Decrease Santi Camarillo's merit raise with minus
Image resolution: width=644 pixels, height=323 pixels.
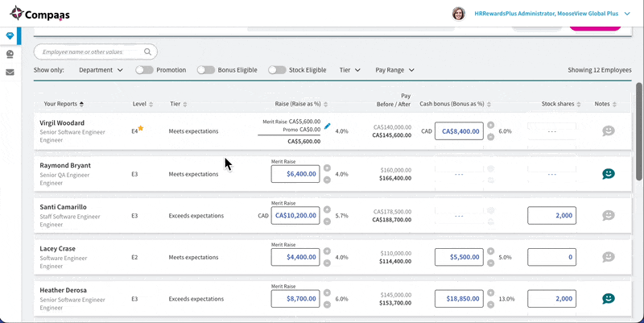pos(327,222)
